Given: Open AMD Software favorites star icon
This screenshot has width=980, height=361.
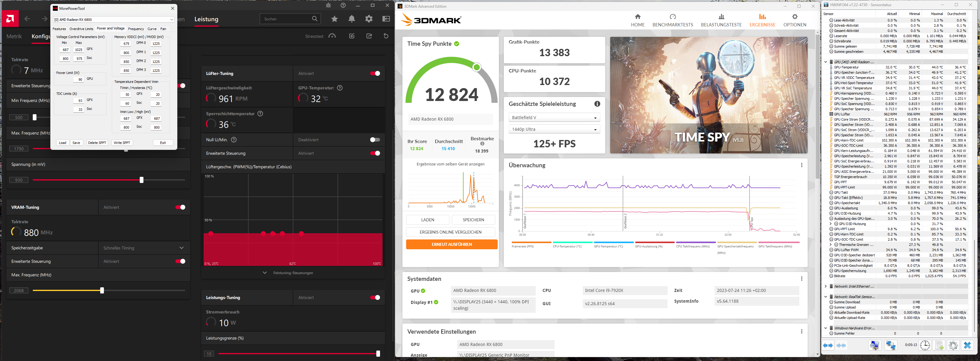Looking at the screenshot, I should click(x=335, y=19).
